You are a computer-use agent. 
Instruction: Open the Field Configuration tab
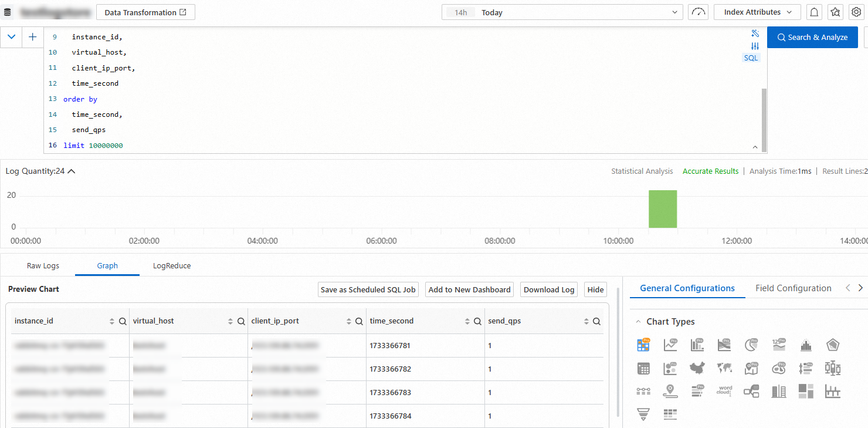click(x=794, y=288)
